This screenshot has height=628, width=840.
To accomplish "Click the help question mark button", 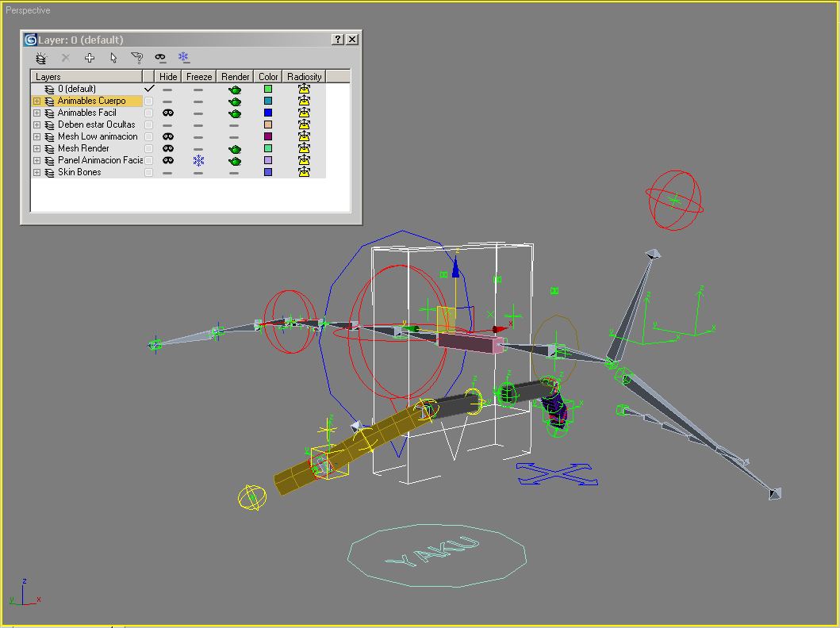I will [337, 39].
